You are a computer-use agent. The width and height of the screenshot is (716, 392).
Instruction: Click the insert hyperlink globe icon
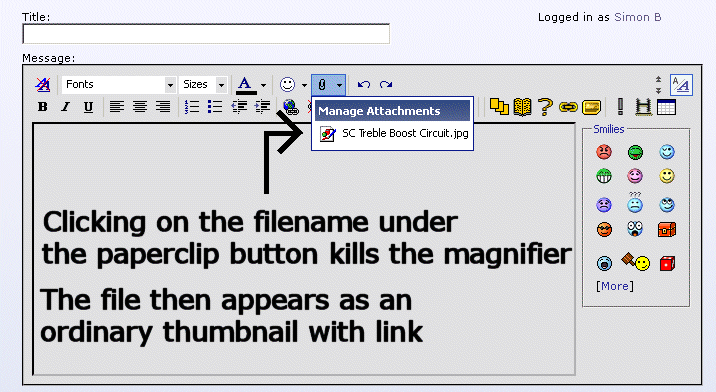[290, 107]
